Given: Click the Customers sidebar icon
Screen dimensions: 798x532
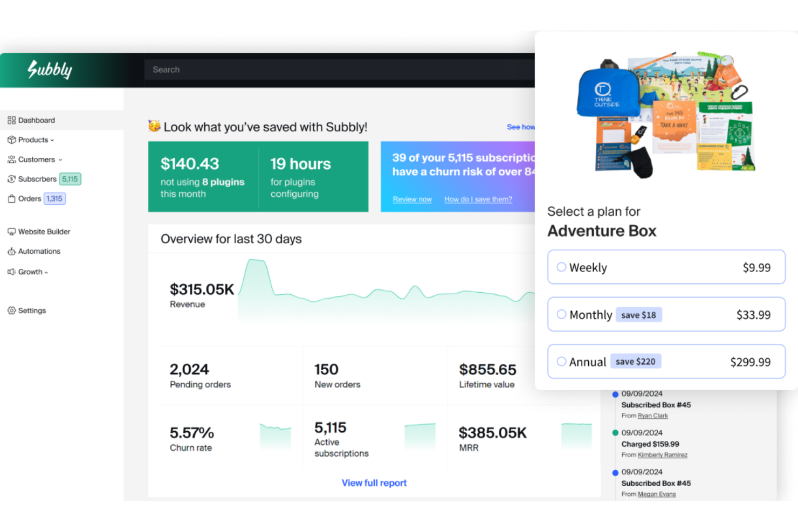Looking at the screenshot, I should [x=11, y=159].
